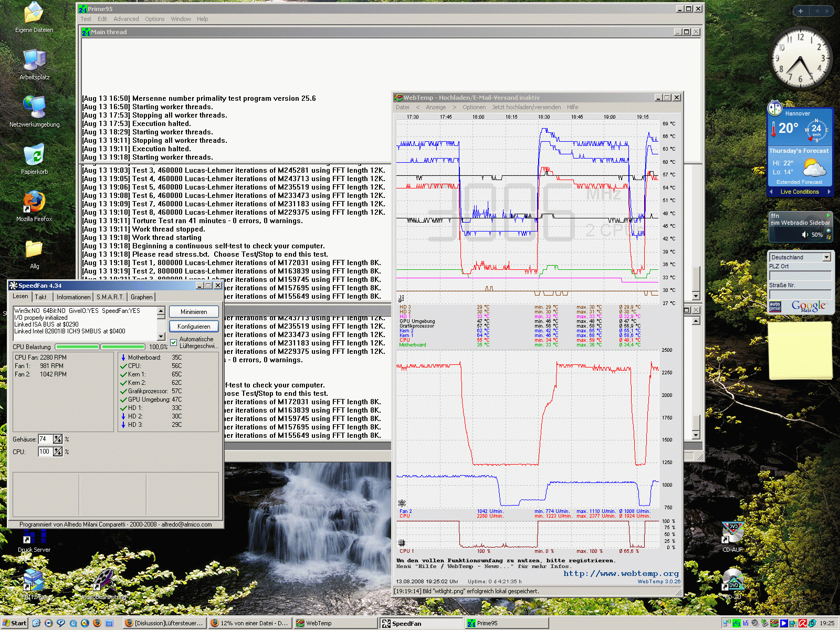Switch to WebTemp in the taskbar
This screenshot has width=840, height=630.
(x=336, y=623)
